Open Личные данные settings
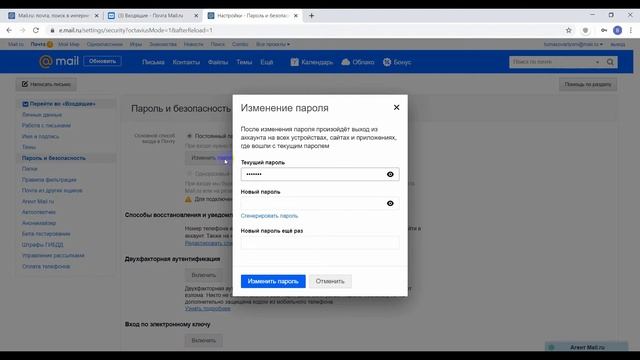The height and width of the screenshot is (360, 640). [42, 115]
